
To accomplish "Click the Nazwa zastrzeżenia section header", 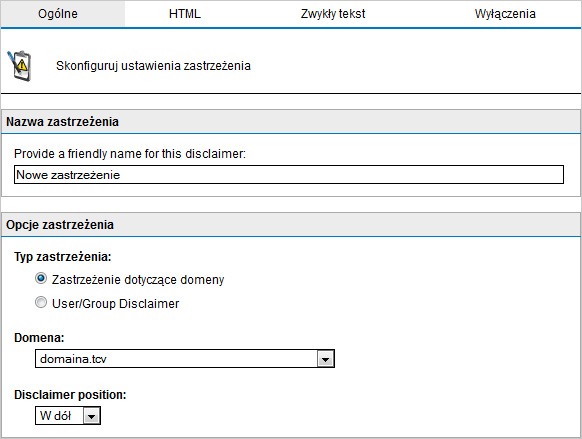I will pyautogui.click(x=291, y=122).
